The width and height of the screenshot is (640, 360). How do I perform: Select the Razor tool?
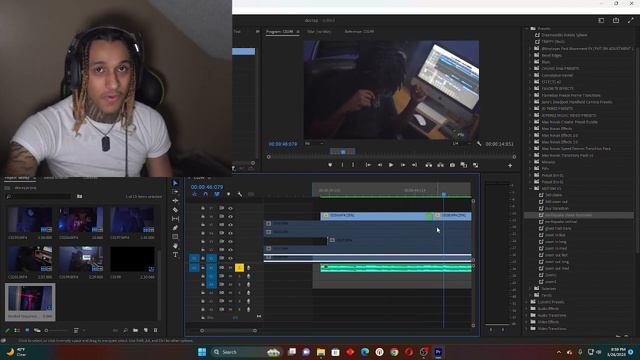tap(175, 210)
